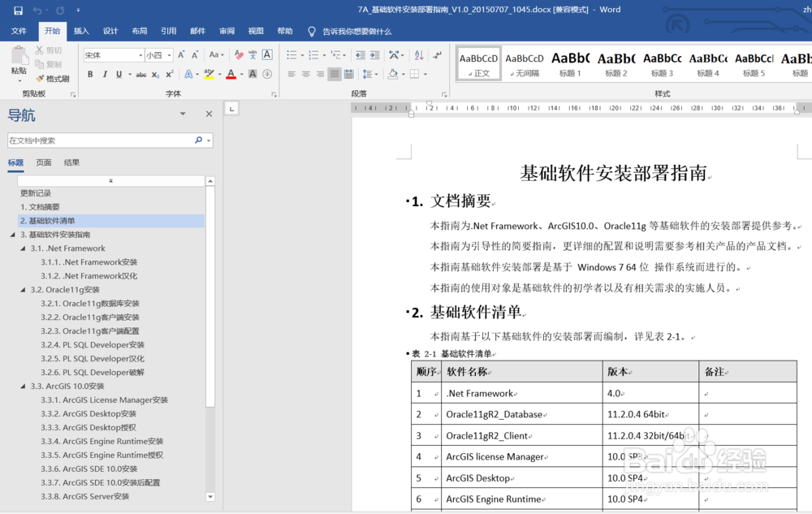
Task: Apply the 标题 2 style
Action: 616,63
